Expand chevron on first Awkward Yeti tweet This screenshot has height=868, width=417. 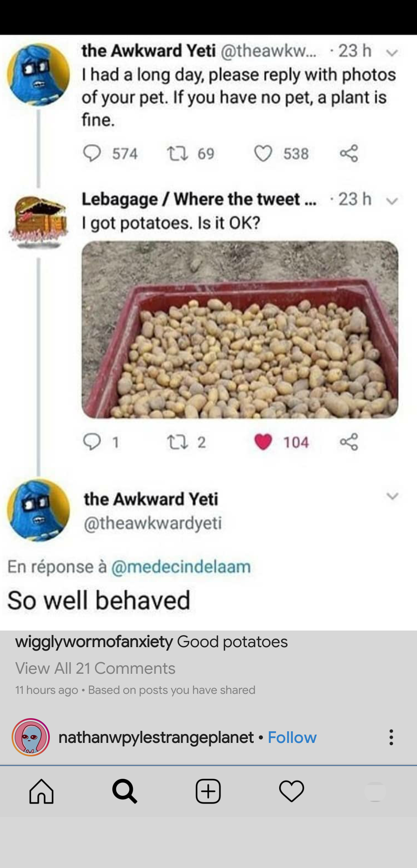pos(392,52)
